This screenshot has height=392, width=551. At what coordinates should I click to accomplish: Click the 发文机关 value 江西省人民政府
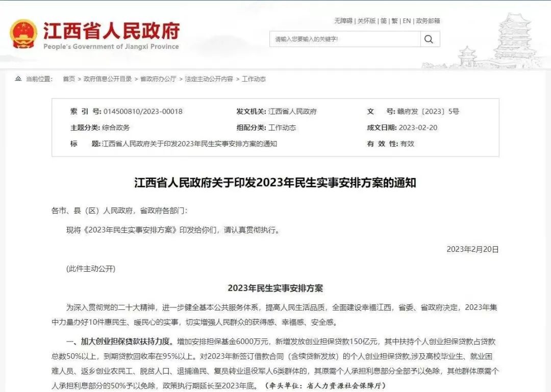pyautogui.click(x=292, y=111)
